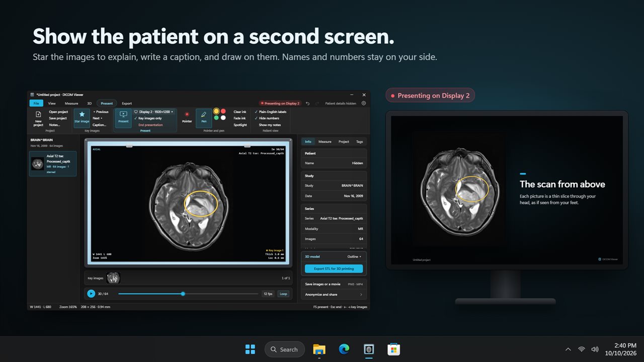Click Clear ink
This screenshot has height=362, width=644.
point(240,112)
